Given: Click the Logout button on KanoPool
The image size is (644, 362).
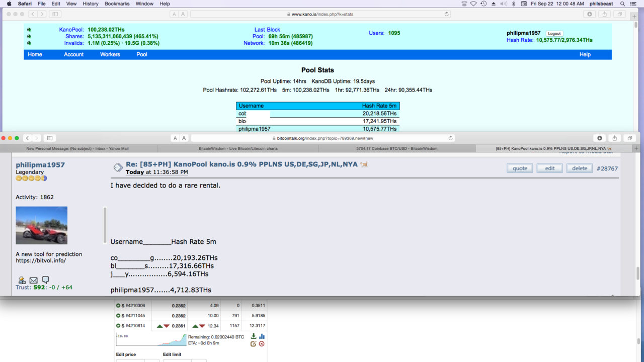Looking at the screenshot, I should 554,33.
